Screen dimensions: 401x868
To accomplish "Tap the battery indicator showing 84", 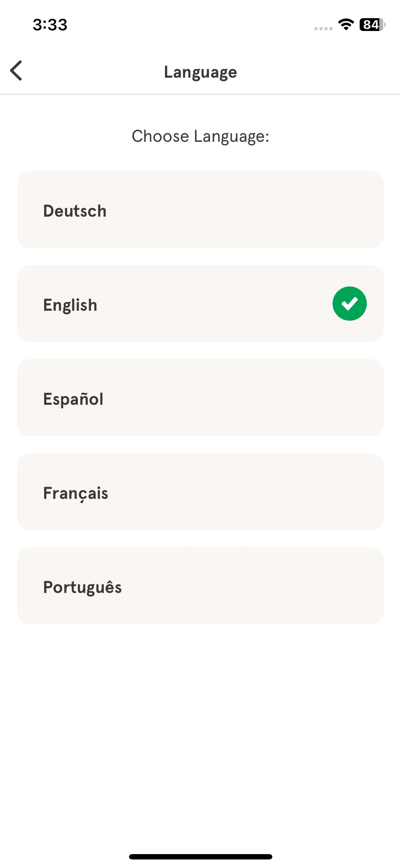I will point(372,25).
